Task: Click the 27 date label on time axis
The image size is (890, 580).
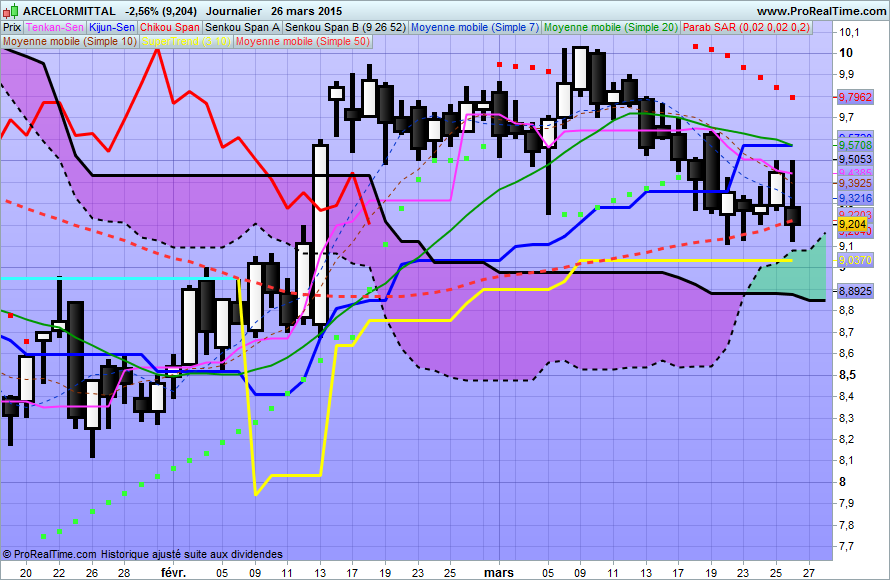Action: point(809,573)
